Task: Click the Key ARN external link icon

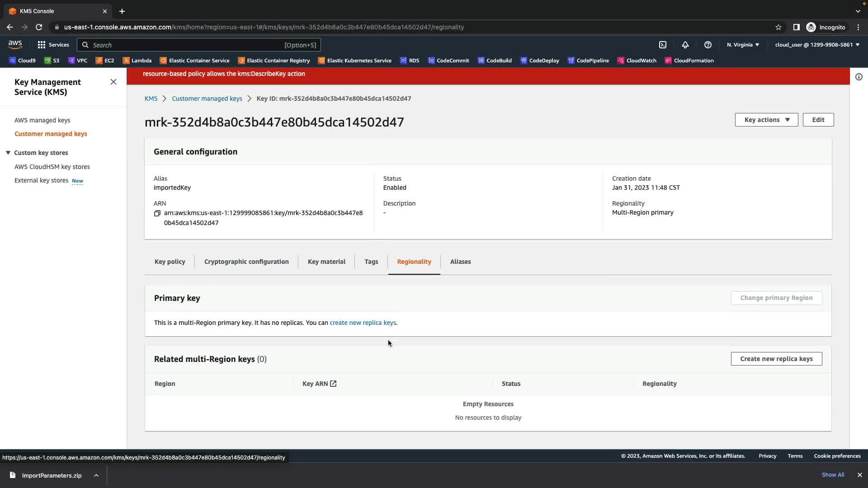Action: pyautogui.click(x=333, y=384)
